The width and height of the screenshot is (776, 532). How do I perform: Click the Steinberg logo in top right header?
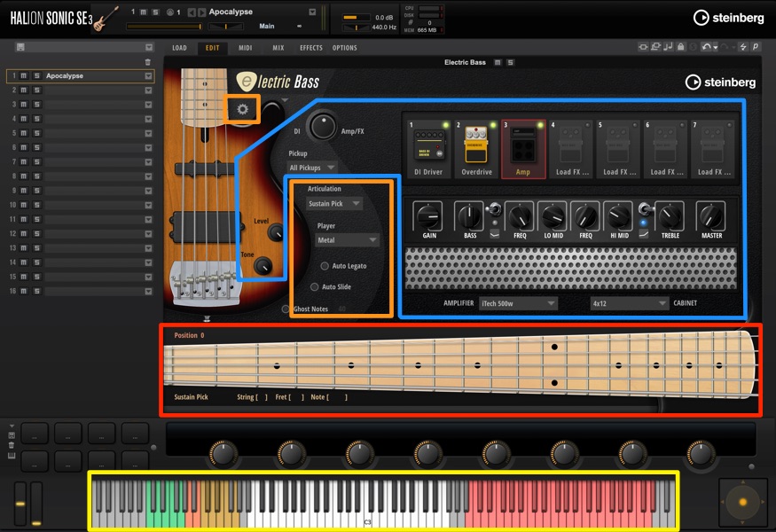pyautogui.click(x=728, y=18)
